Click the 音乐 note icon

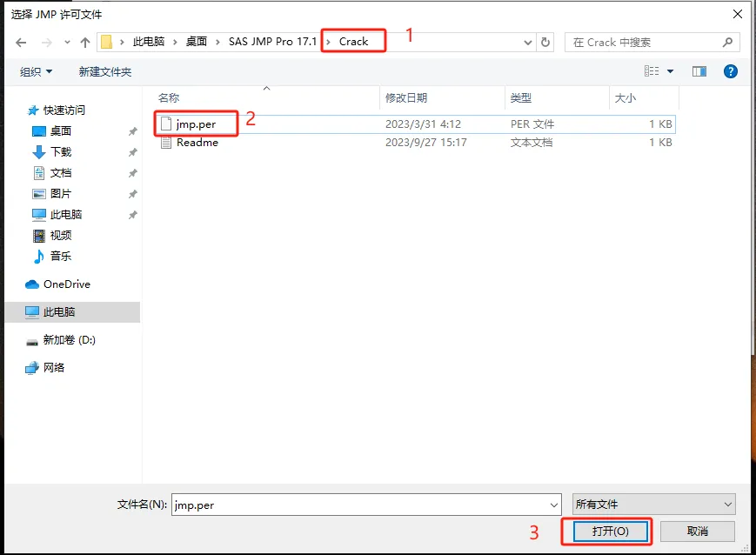(39, 257)
